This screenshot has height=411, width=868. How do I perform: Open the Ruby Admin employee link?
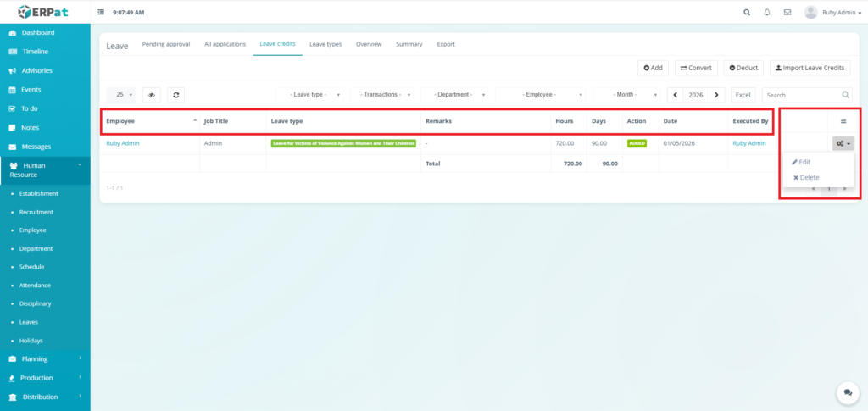click(123, 144)
